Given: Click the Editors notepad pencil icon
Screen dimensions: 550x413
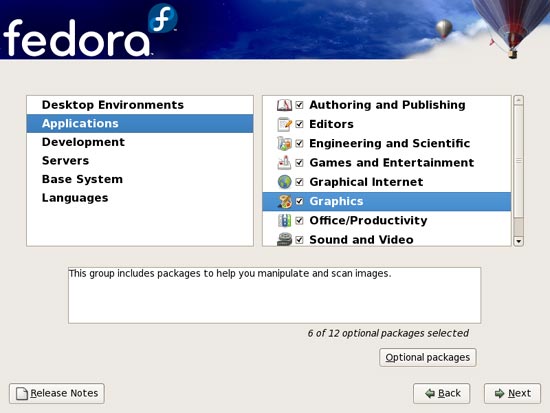Looking at the screenshot, I should [284, 124].
